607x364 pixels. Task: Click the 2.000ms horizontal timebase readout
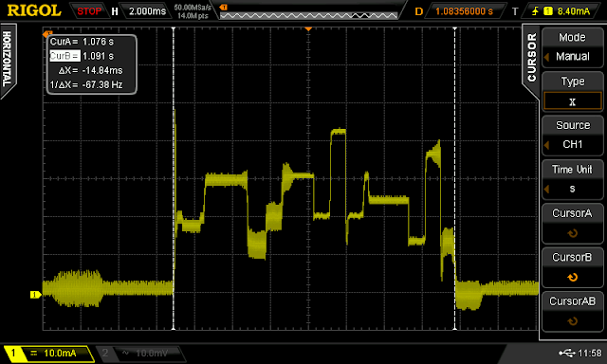click(x=147, y=11)
